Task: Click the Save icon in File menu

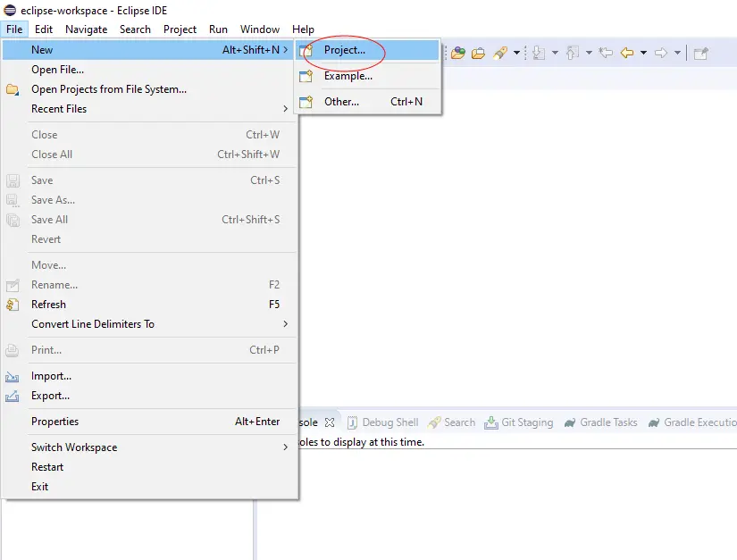Action: pyautogui.click(x=13, y=181)
